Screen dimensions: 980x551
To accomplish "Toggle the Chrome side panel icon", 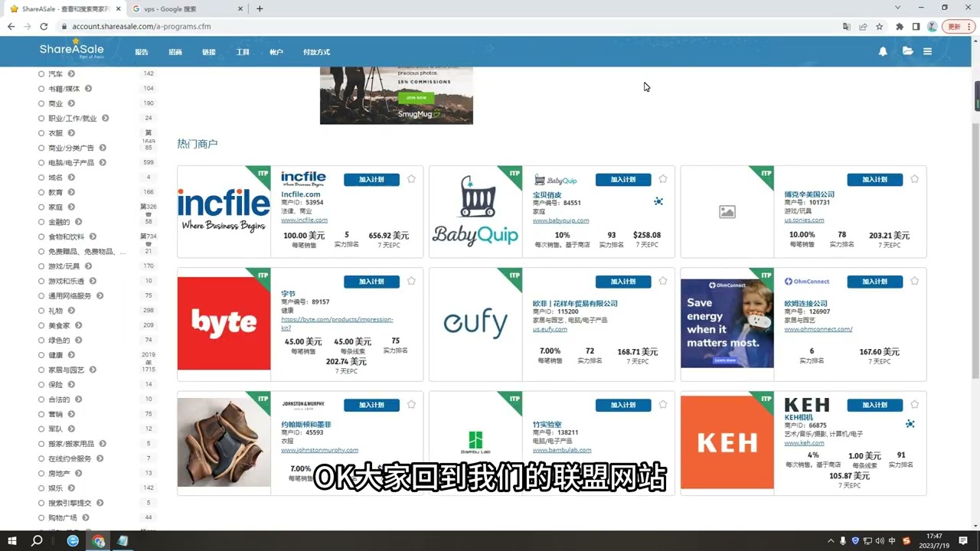I will coord(916,26).
